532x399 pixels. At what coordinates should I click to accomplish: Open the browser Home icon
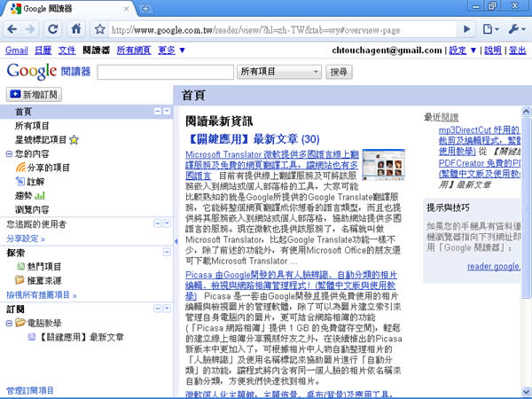pyautogui.click(x=76, y=29)
